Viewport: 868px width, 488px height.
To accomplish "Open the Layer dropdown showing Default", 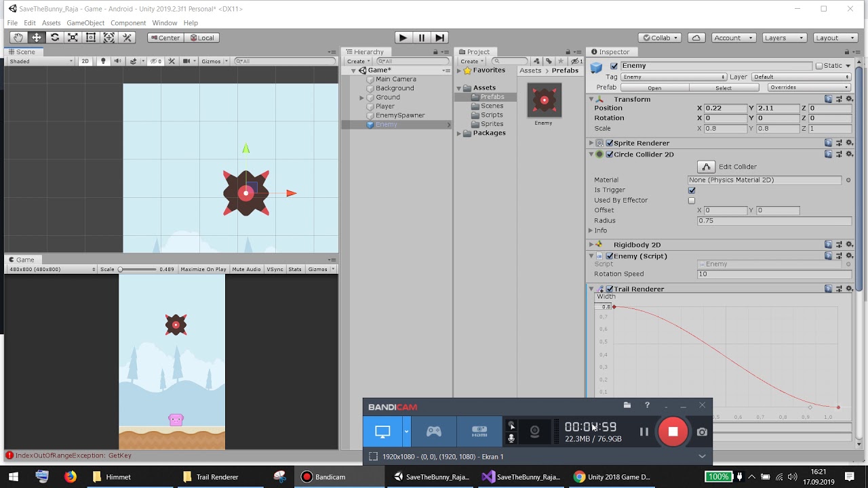I will 801,77.
